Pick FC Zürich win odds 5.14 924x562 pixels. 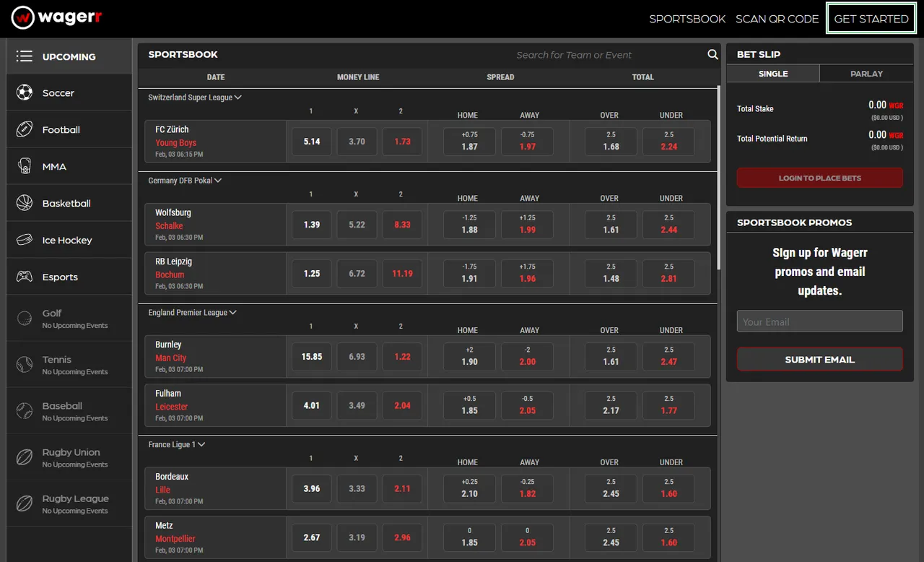(312, 142)
